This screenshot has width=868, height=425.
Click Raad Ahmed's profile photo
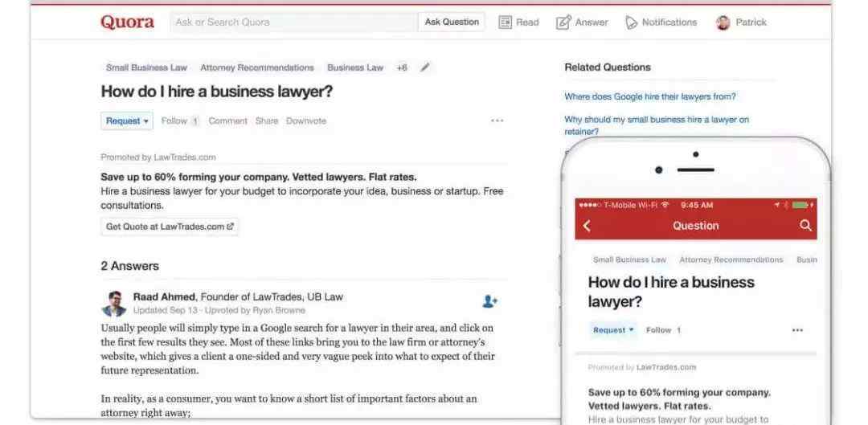pyautogui.click(x=114, y=303)
